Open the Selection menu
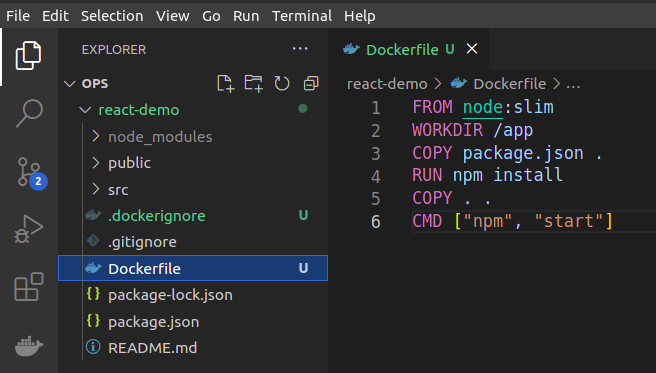The height and width of the screenshot is (373, 656). 112,16
